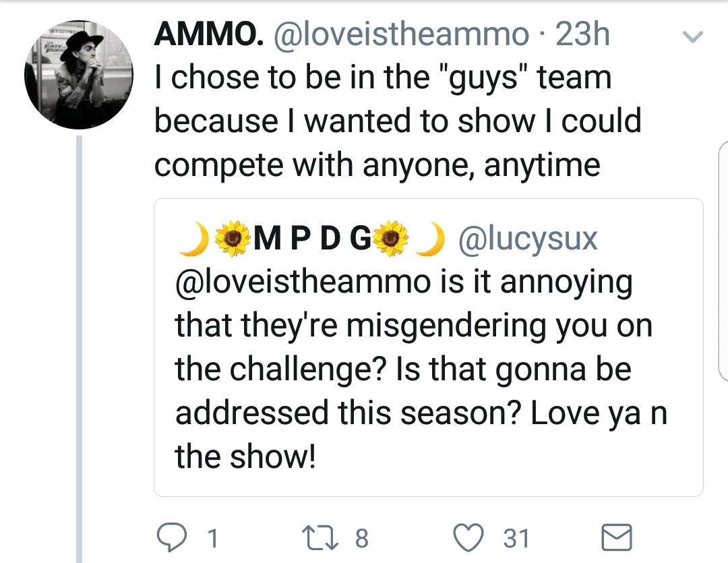Retweet this tweet using the arrows icon
The width and height of the screenshot is (728, 563).
320,537
